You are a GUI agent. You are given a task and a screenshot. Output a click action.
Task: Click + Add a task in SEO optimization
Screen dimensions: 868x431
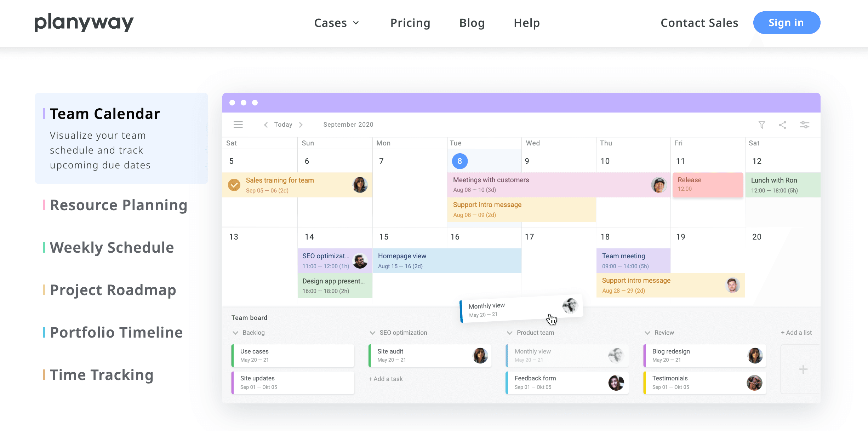pos(386,379)
